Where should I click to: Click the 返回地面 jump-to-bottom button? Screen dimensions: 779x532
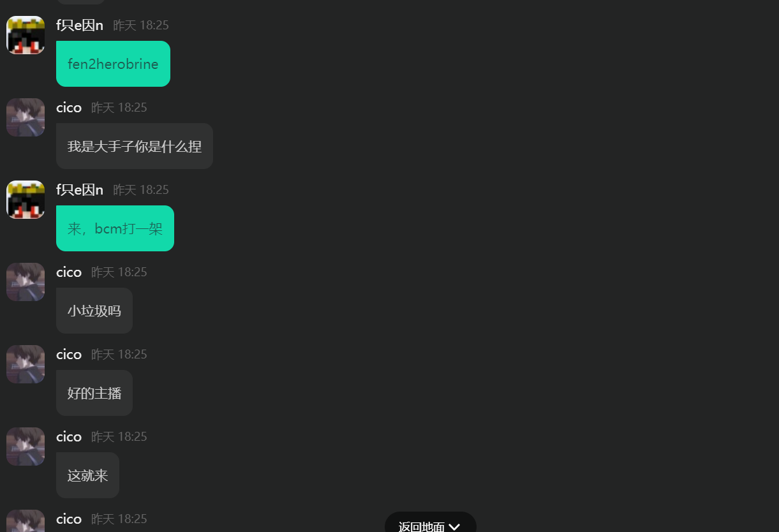pyautogui.click(x=431, y=522)
